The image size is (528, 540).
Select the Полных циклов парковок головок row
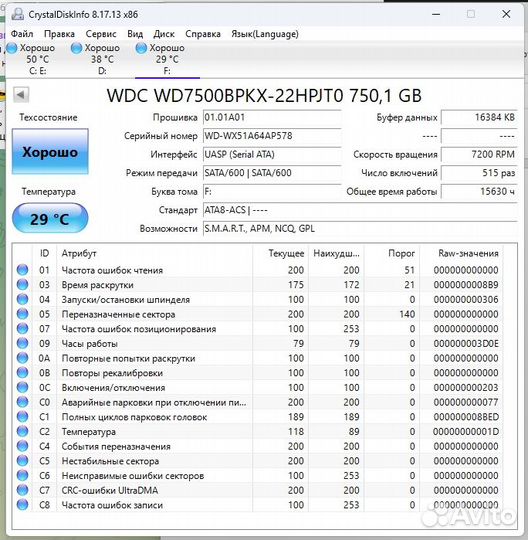click(258, 417)
